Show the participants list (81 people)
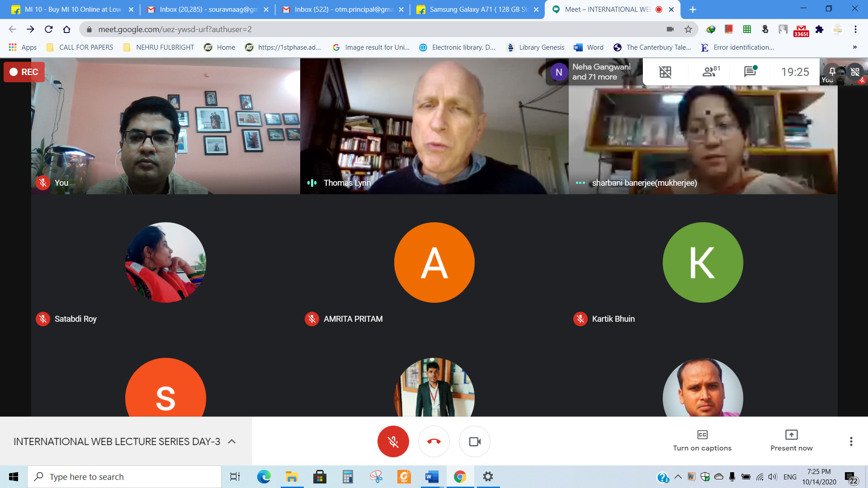The height and width of the screenshot is (488, 868). 710,72
